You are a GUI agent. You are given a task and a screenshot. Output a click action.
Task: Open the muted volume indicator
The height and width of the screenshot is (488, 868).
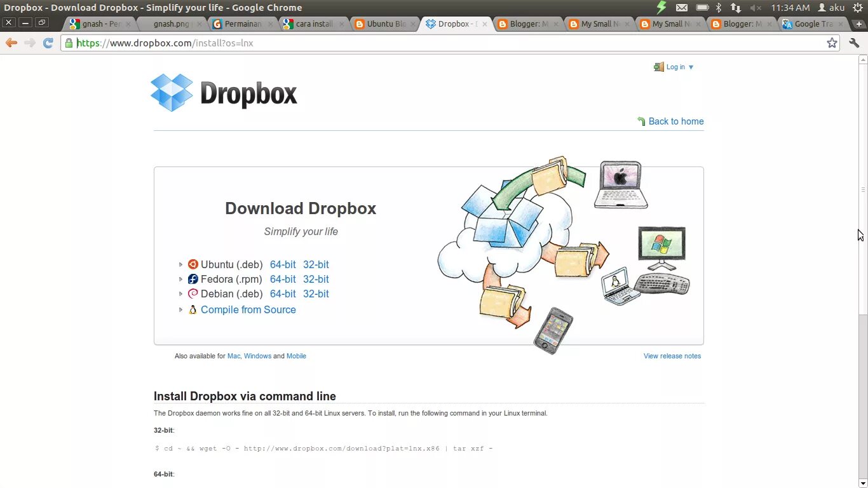point(756,8)
